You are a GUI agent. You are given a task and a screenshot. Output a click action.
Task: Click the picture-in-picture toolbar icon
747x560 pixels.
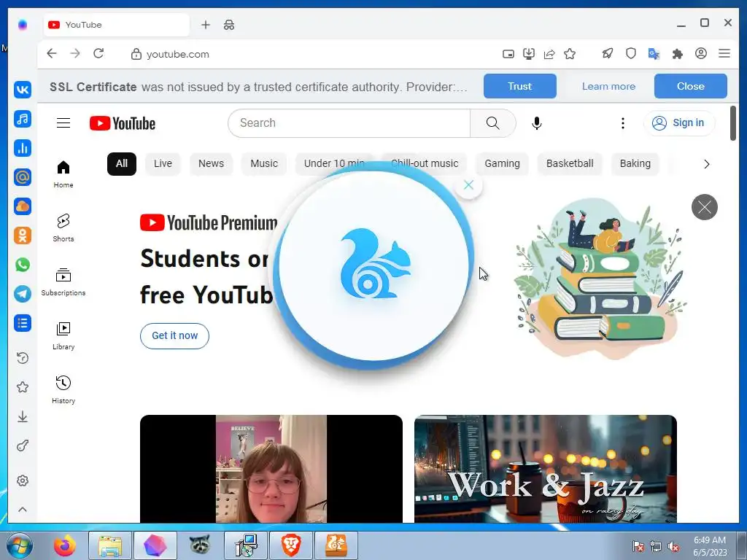508,54
